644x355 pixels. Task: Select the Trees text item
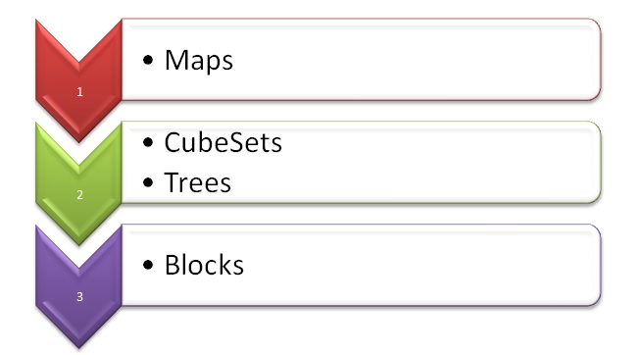tap(198, 182)
